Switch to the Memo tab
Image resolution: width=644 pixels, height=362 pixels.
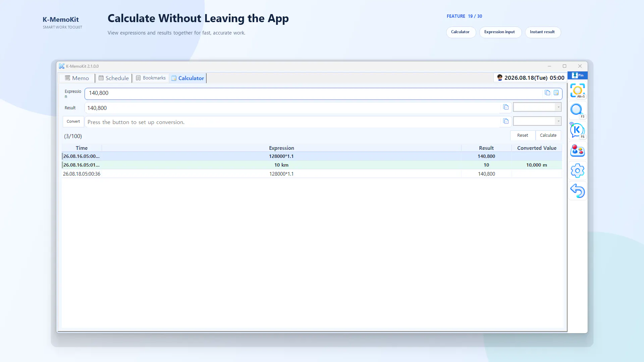pyautogui.click(x=77, y=78)
